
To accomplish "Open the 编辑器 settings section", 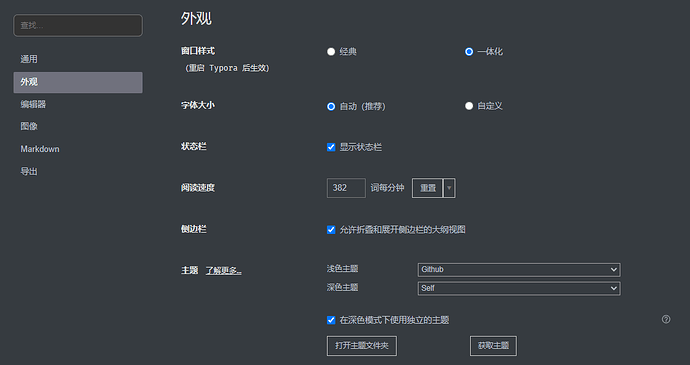I will 78,104.
